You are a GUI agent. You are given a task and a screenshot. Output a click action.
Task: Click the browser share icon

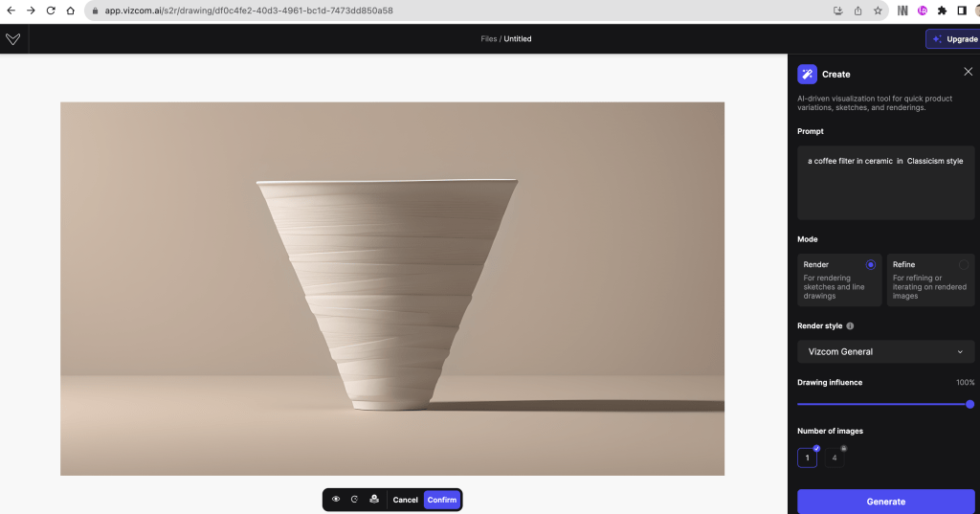coord(857,11)
